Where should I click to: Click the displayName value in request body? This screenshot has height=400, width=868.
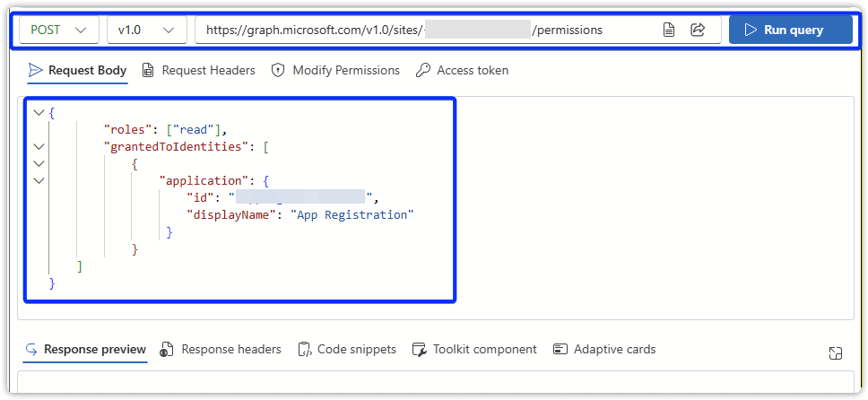(352, 215)
